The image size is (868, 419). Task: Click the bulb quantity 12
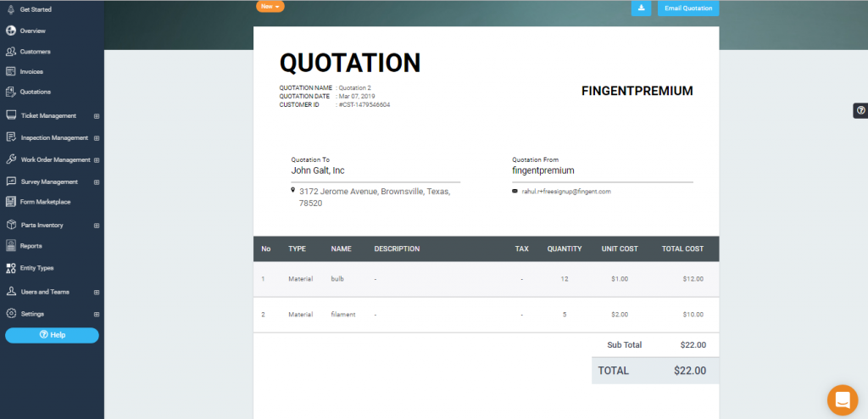[565, 279]
